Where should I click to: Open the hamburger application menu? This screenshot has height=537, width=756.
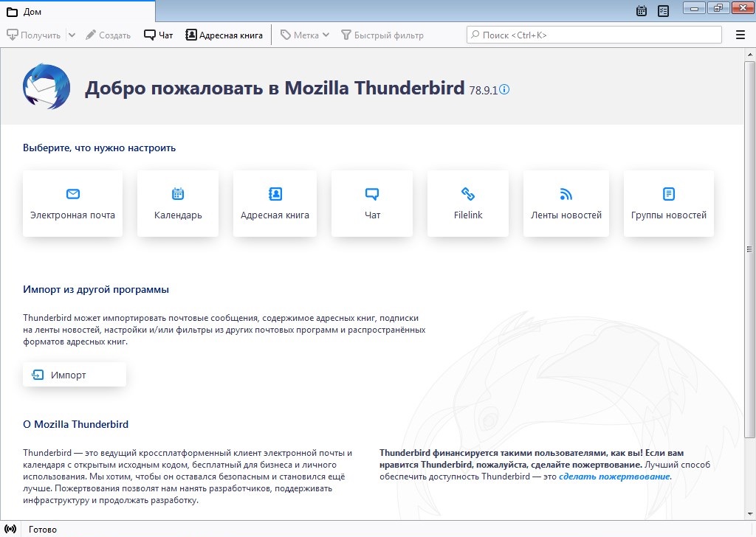tap(740, 35)
